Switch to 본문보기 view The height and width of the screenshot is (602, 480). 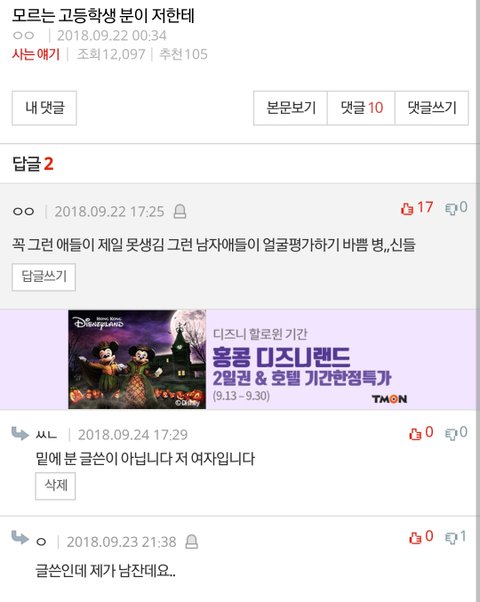(x=291, y=108)
